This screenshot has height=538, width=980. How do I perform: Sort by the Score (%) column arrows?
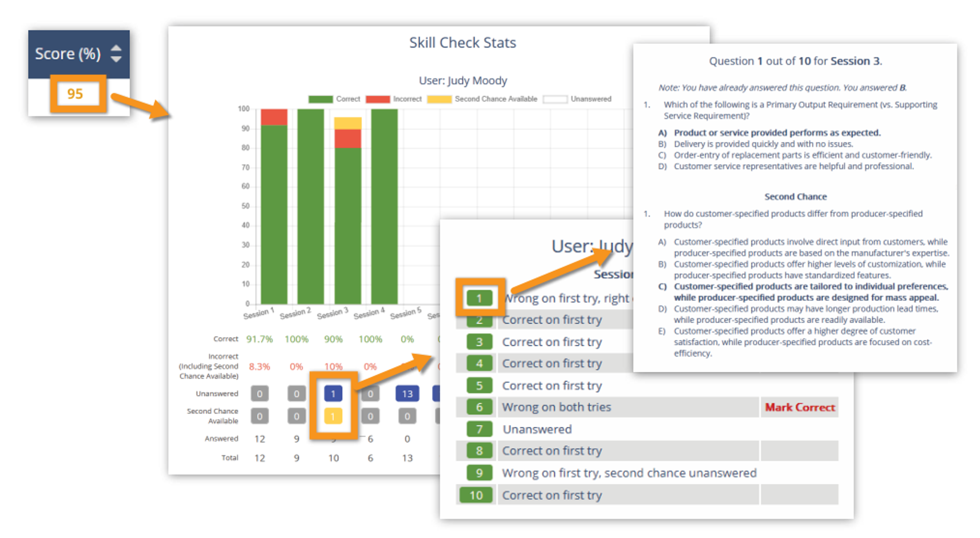point(115,54)
